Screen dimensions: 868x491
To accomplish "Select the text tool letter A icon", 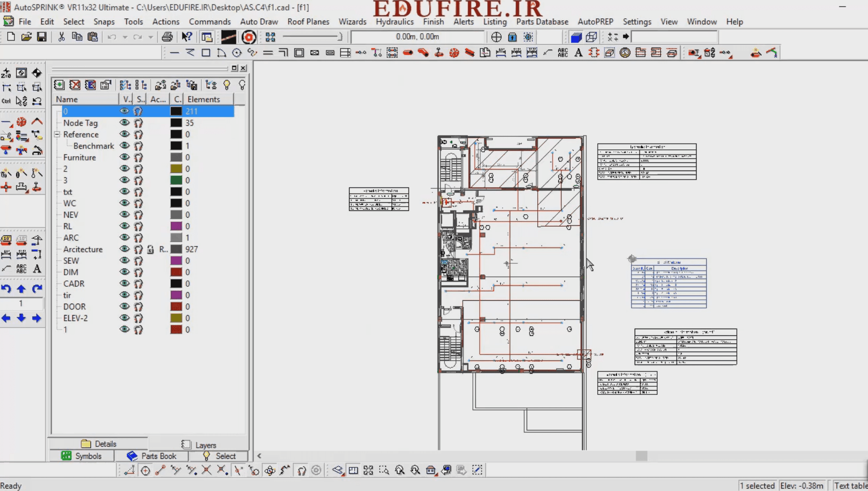I will tap(579, 53).
